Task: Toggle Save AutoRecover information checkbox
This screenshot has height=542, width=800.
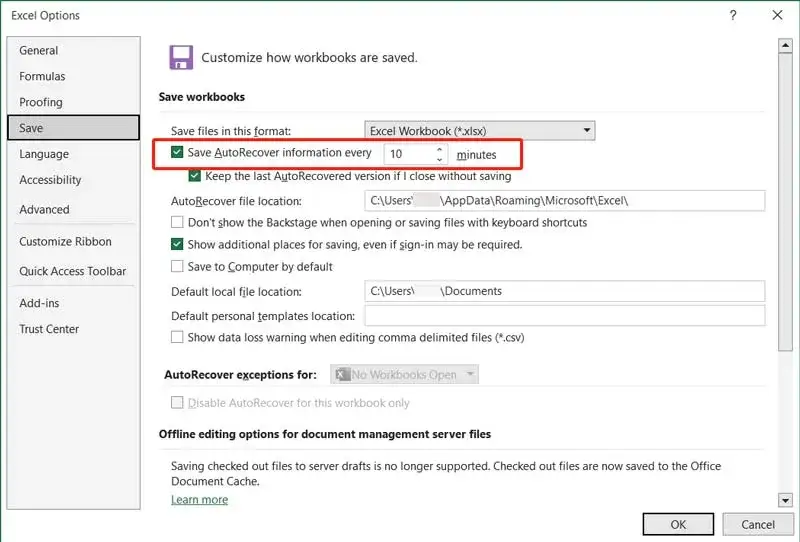Action: point(177,152)
